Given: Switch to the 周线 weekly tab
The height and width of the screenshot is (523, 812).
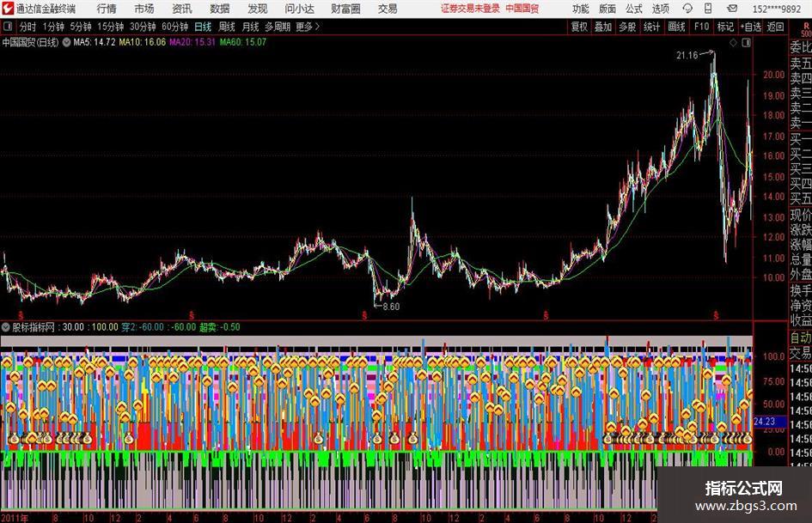Looking at the screenshot, I should click(227, 27).
